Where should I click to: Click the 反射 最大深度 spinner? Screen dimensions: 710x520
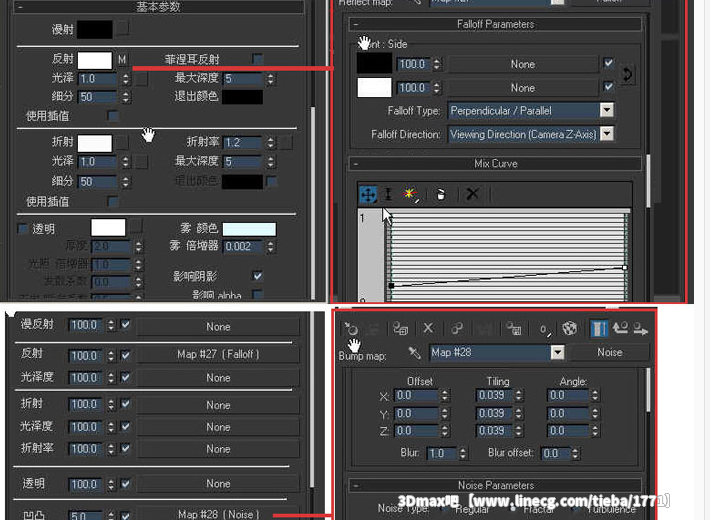(270, 78)
